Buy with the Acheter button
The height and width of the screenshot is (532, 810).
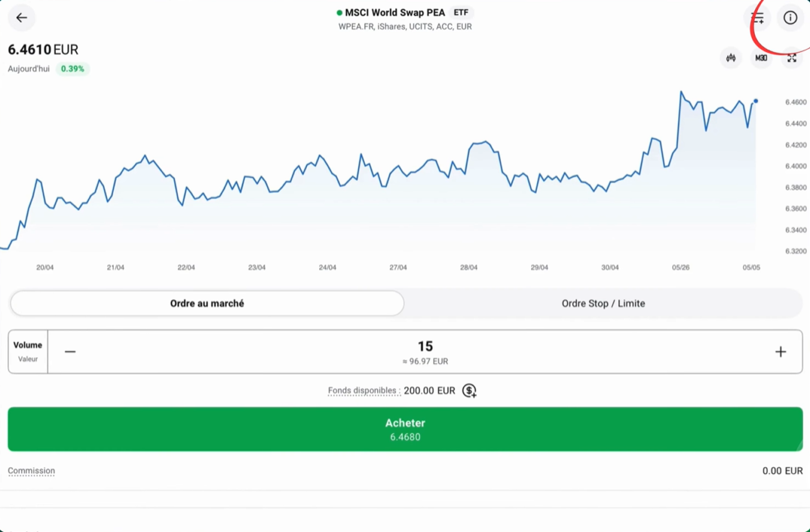405,429
